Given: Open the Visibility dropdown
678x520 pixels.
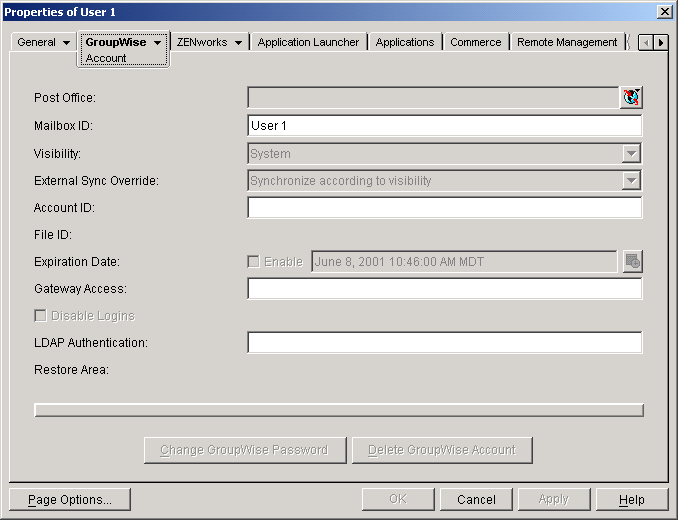Looking at the screenshot, I should coord(631,153).
